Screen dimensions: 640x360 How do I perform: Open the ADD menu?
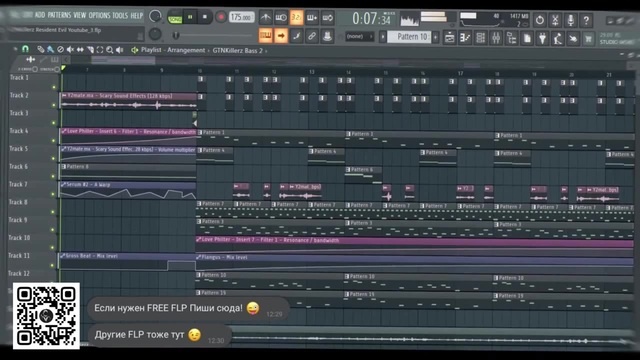40,15
